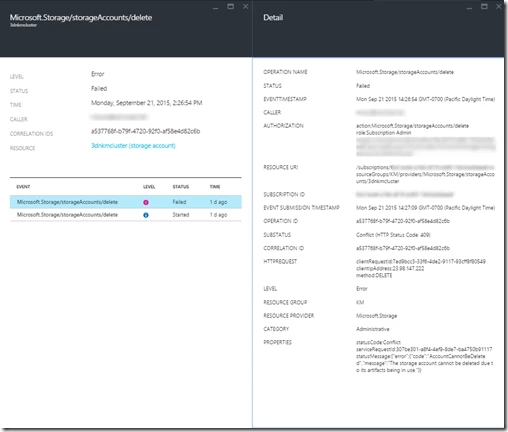Click the OPERATION ID value in Detail blade
The height and width of the screenshot is (432, 508).
[403, 221]
